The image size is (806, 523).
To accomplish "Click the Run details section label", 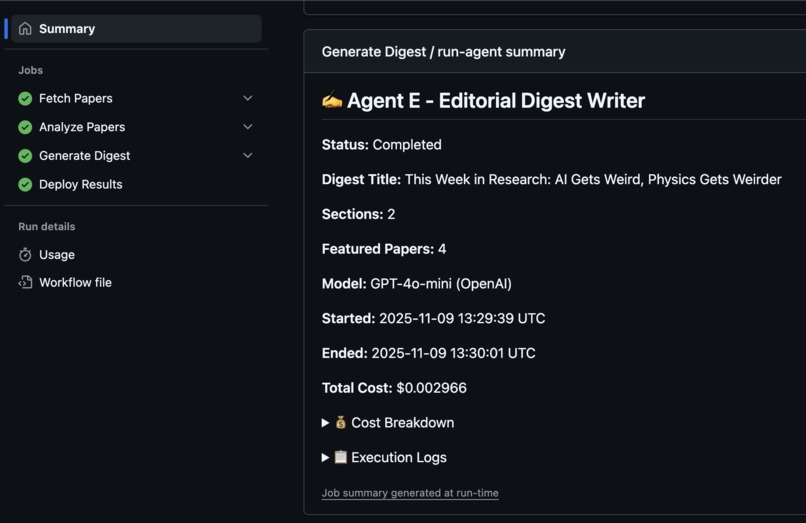I will click(x=47, y=227).
